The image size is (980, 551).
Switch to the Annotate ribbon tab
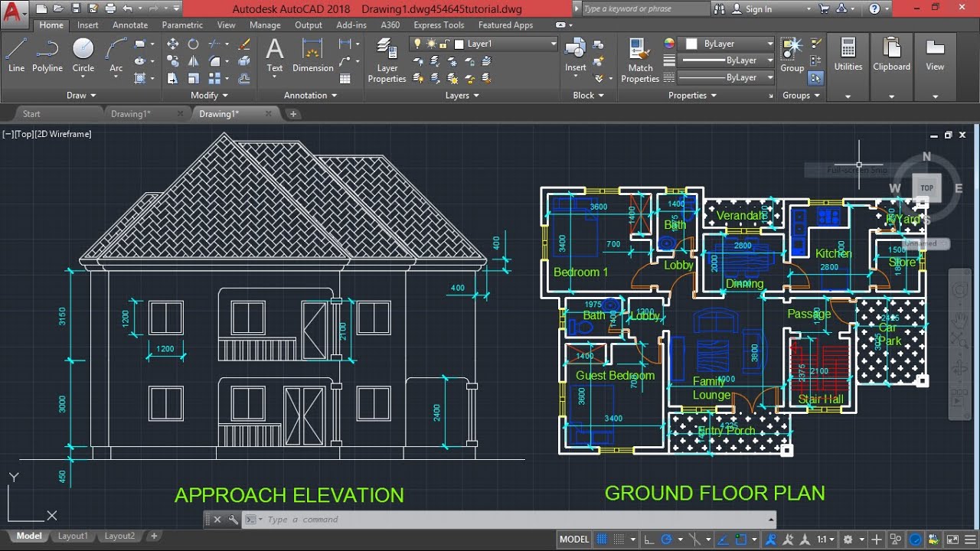tap(130, 25)
